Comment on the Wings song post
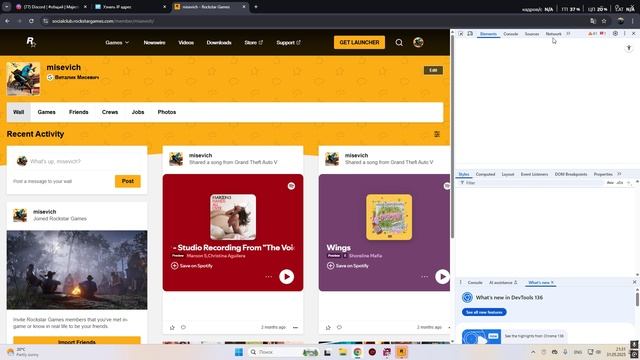The width and height of the screenshot is (640, 360). [x=339, y=327]
